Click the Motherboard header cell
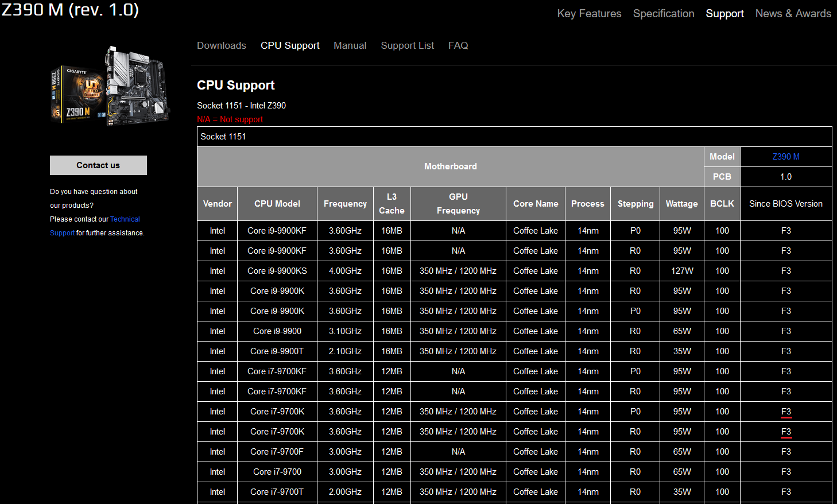Image resolution: width=837 pixels, height=504 pixels. pos(451,166)
